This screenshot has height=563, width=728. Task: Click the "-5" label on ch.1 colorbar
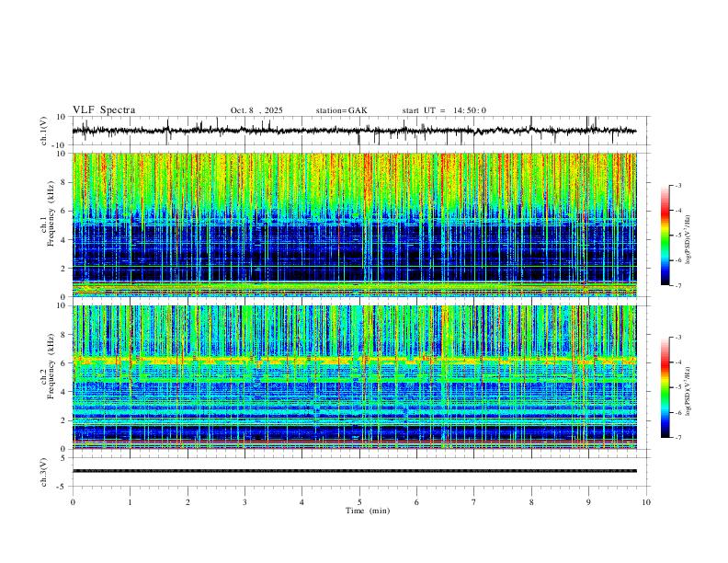click(677, 236)
